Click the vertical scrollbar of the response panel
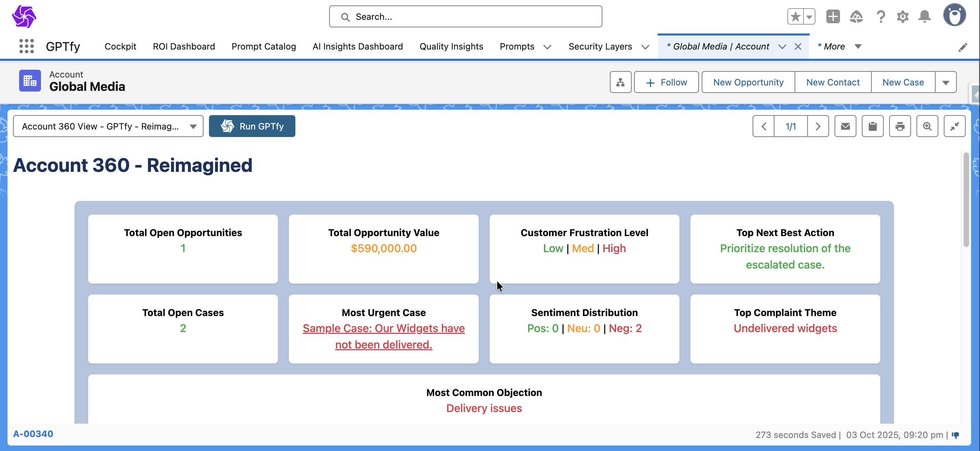Screen dimensions: 980x451 coord(966,200)
